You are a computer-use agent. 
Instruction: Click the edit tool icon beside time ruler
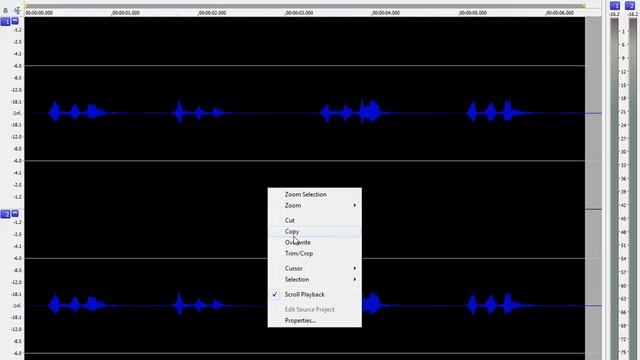(x=17, y=10)
